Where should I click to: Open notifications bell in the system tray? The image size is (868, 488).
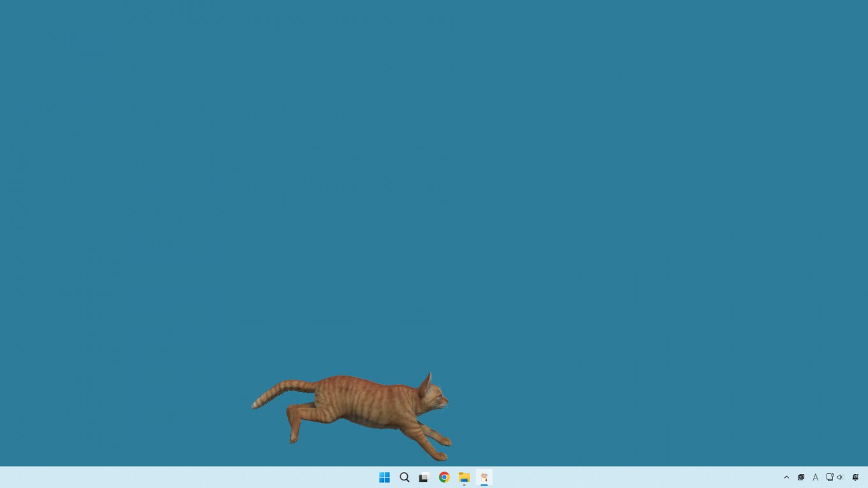[x=856, y=477]
